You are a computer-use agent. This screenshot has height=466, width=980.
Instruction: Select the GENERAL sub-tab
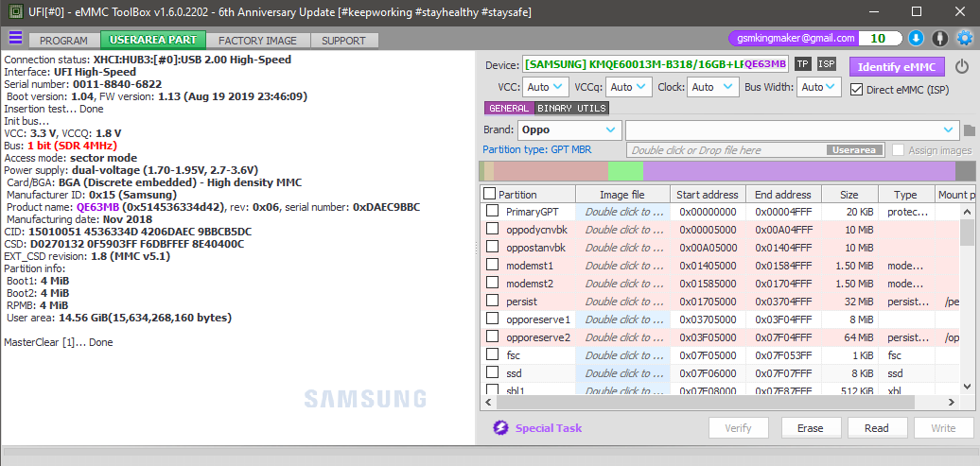tap(509, 108)
